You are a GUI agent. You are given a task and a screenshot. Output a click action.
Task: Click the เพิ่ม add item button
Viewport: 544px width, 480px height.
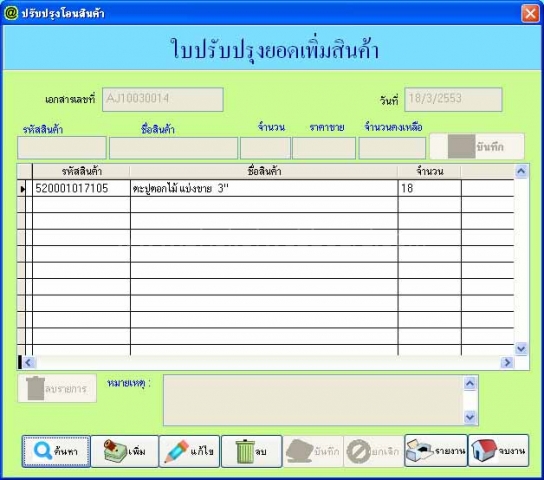[x=125, y=451]
